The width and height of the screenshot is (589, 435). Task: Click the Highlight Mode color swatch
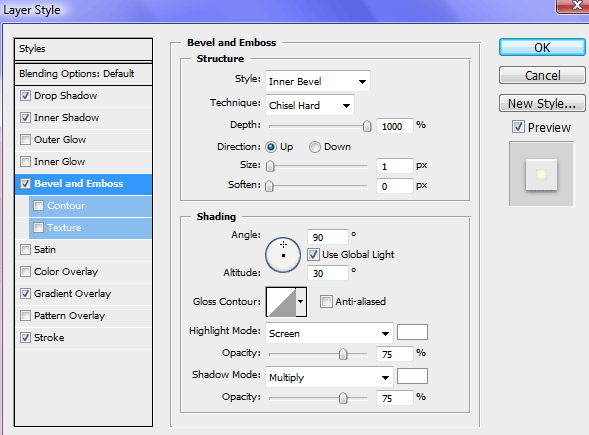tap(412, 332)
